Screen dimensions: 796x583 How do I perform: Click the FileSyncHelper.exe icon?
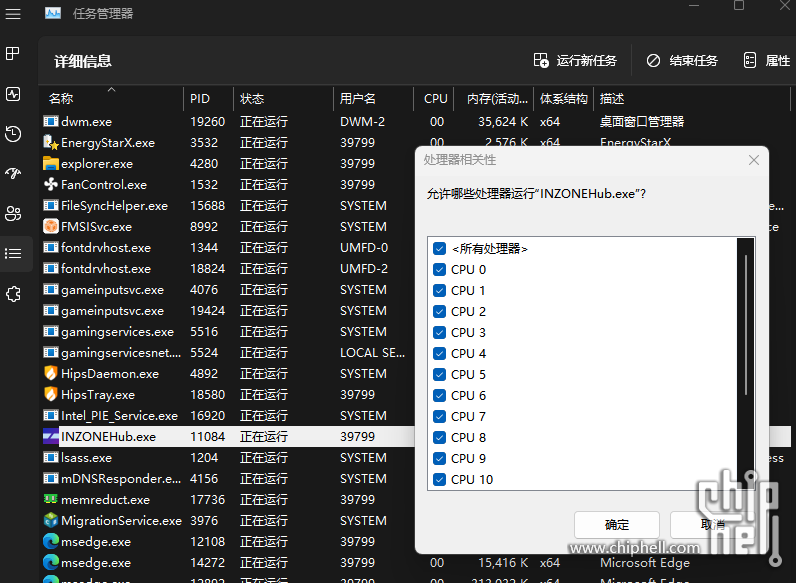pos(50,205)
